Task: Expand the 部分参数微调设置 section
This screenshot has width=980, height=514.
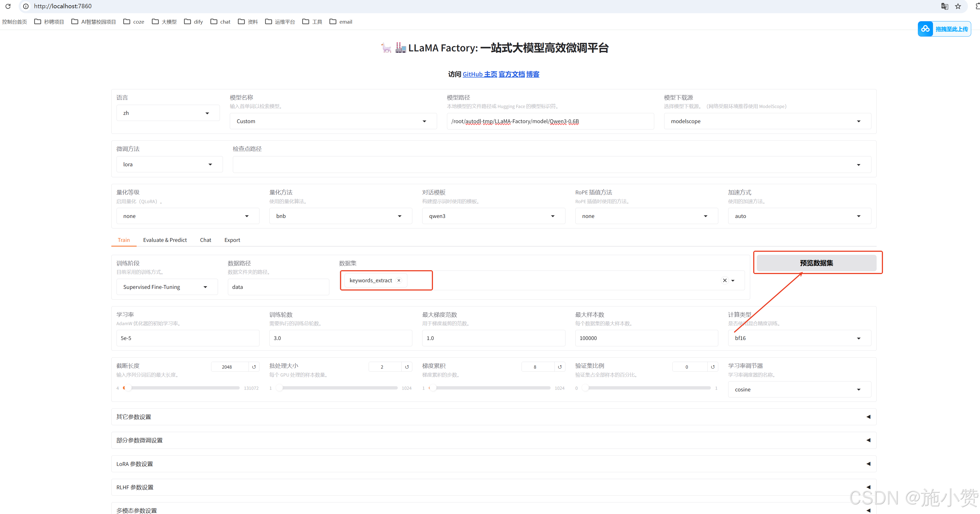Action: pyautogui.click(x=493, y=440)
